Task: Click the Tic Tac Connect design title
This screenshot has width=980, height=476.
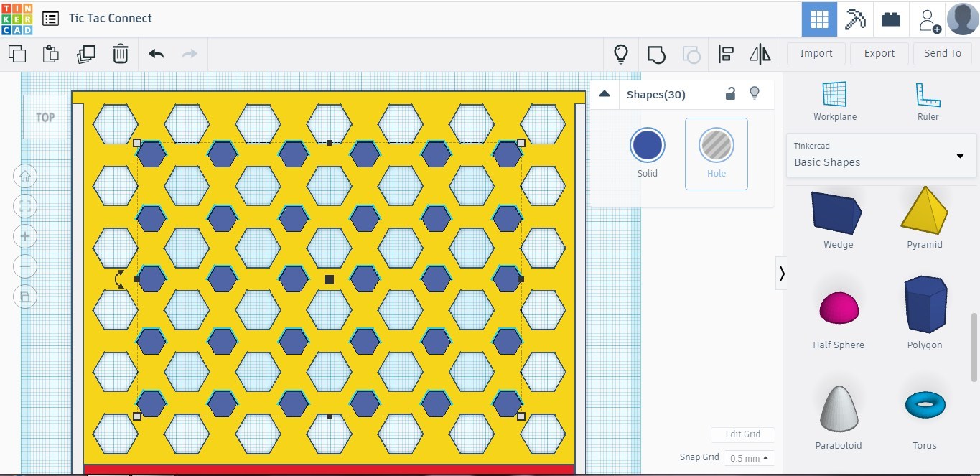Action: pos(111,19)
